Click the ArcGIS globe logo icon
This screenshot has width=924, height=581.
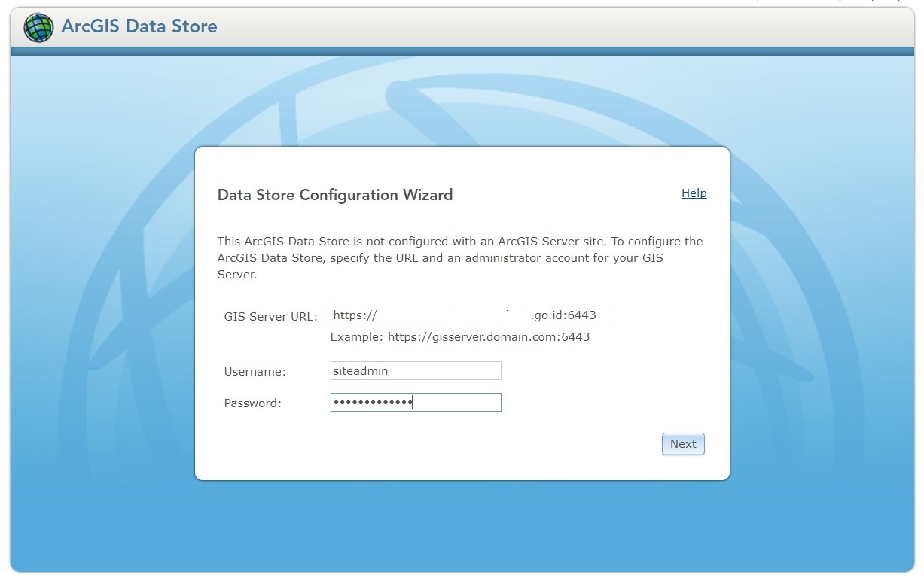click(39, 27)
